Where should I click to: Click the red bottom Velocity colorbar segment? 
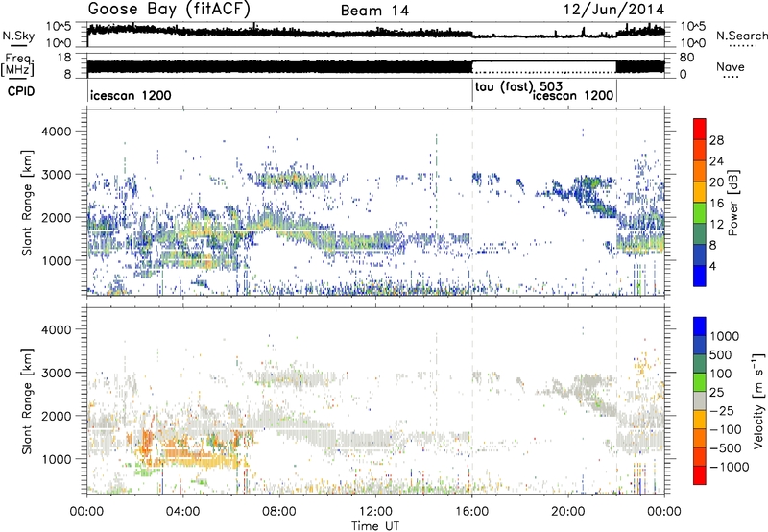click(700, 475)
